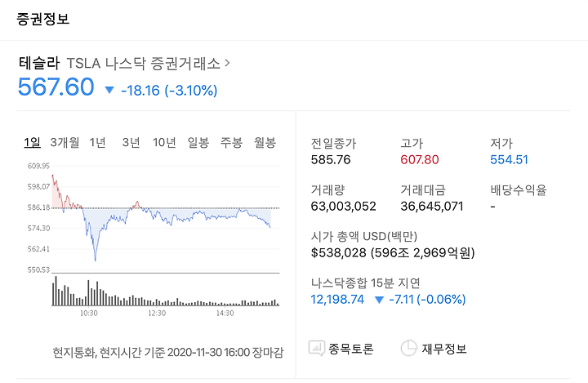
Task: Click the 567.60 current price
Action: click(x=56, y=87)
